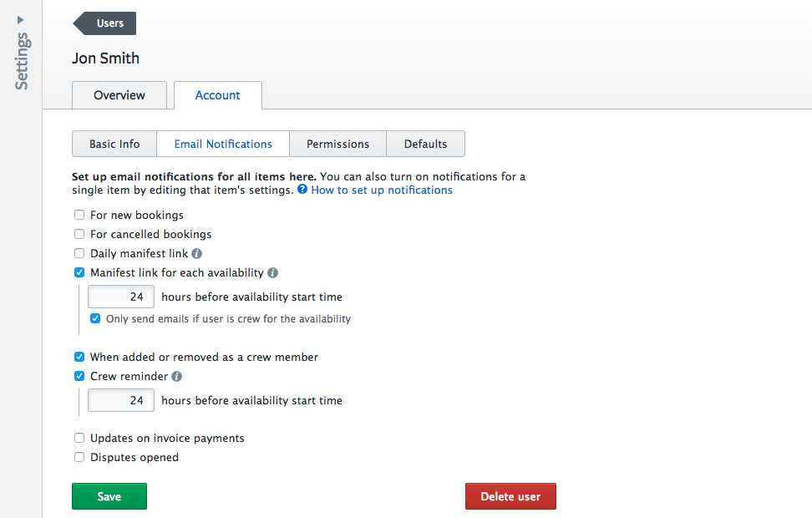Uncheck the Crew reminder checkbox

coord(79,376)
